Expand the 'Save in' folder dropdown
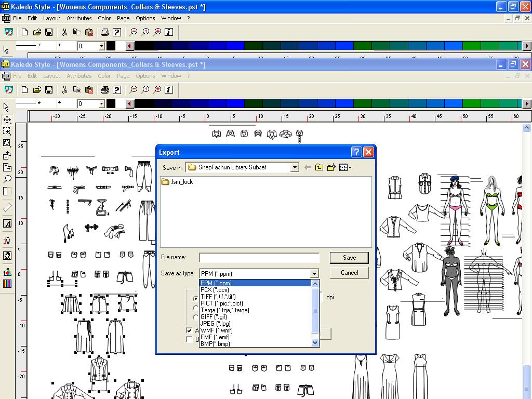Image resolution: width=532 pixels, height=399 pixels. 295,167
